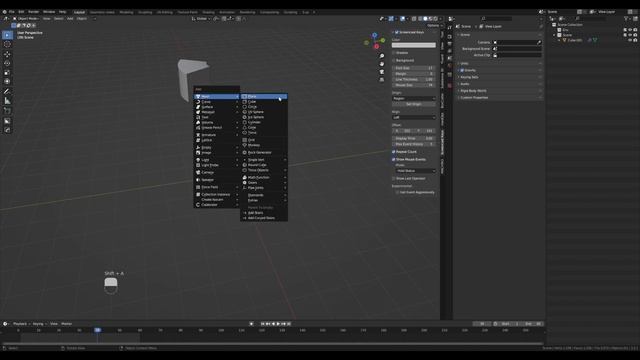Choose Plane from the Mesh submenu

(x=264, y=96)
